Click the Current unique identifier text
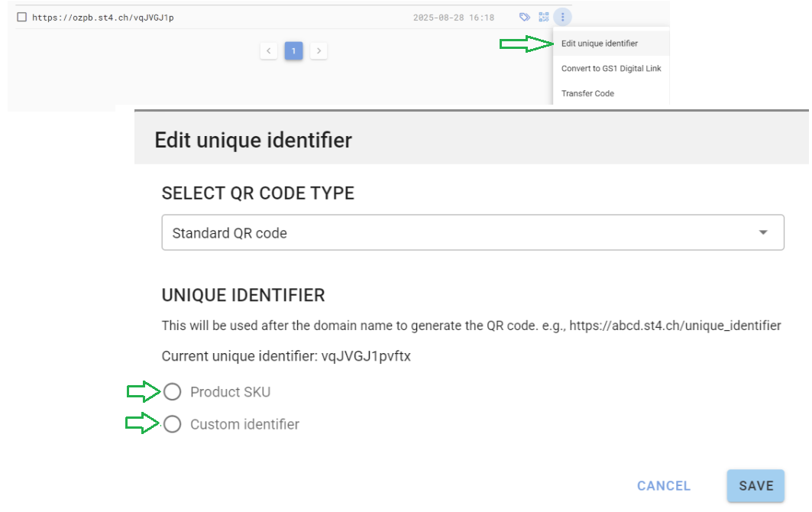The width and height of the screenshot is (812, 512). tap(286, 356)
